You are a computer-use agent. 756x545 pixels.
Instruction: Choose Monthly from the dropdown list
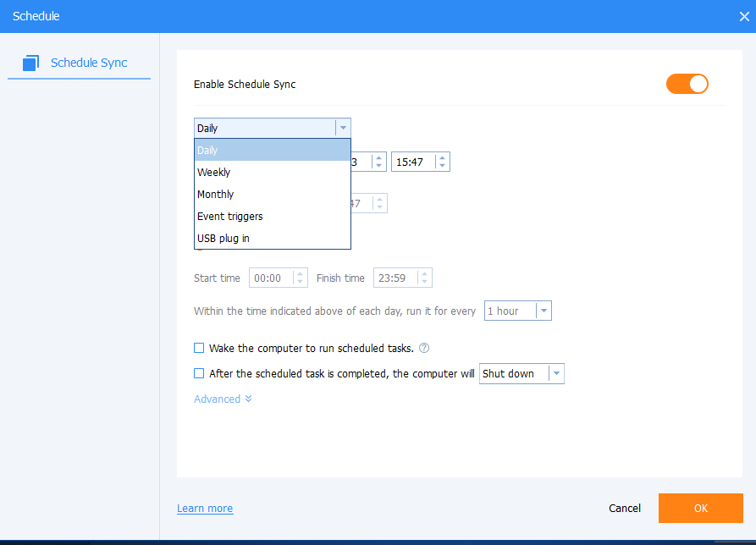pos(273,194)
